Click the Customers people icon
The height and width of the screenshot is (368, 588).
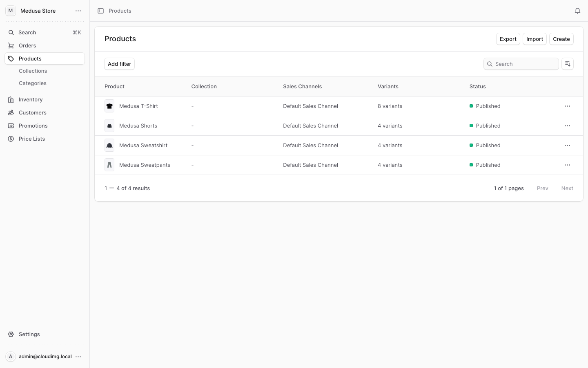tap(11, 112)
